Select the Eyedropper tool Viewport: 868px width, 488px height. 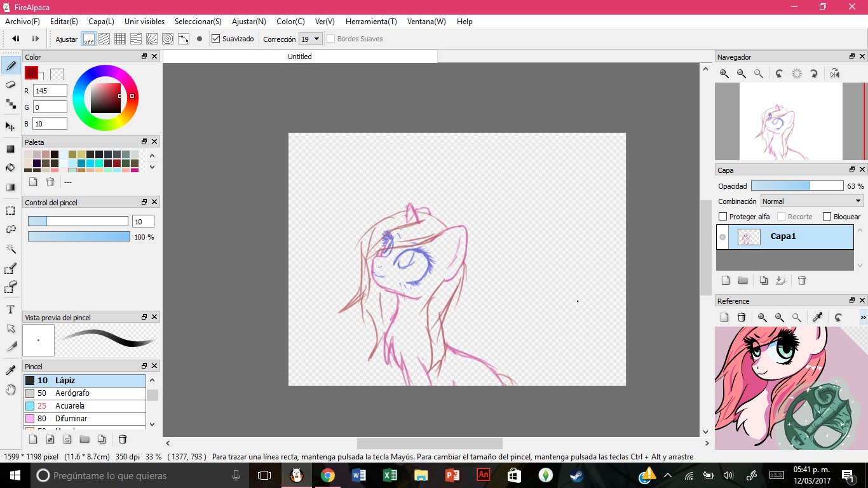click(11, 370)
